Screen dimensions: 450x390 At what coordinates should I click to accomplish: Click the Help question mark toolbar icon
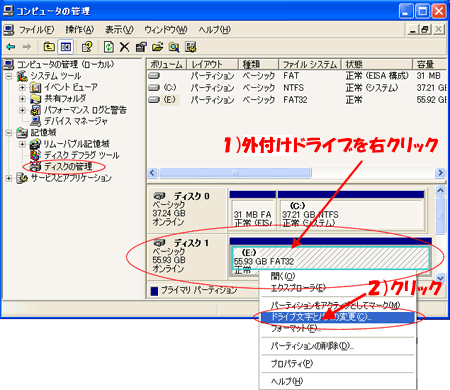[87, 47]
